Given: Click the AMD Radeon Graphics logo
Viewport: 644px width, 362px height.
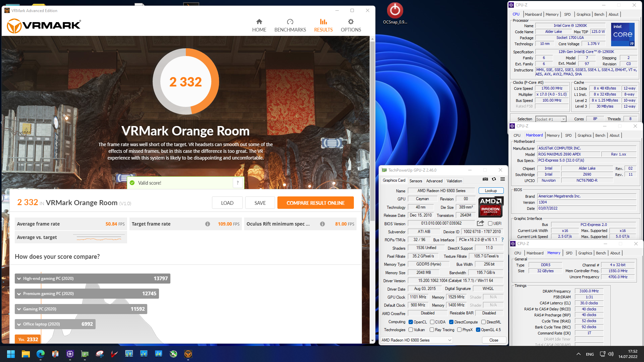Looking at the screenshot, I should tap(491, 206).
